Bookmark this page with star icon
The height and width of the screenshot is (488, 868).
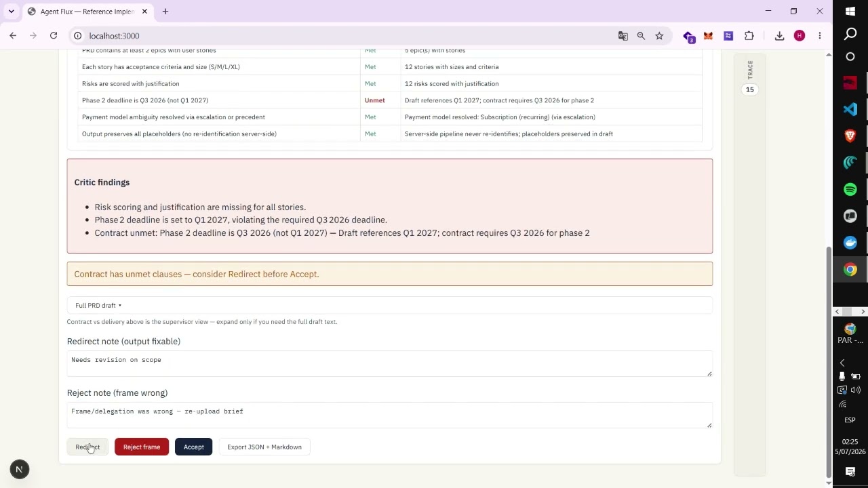pos(659,36)
